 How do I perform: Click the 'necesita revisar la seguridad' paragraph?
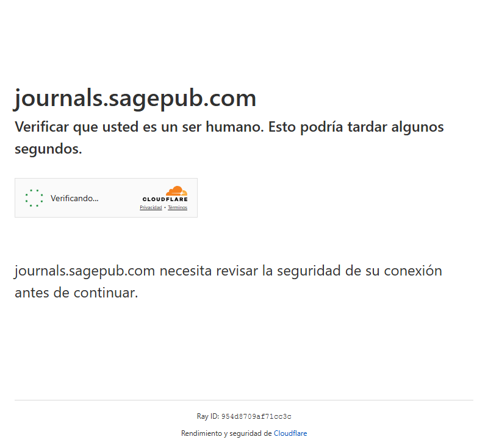(228, 282)
